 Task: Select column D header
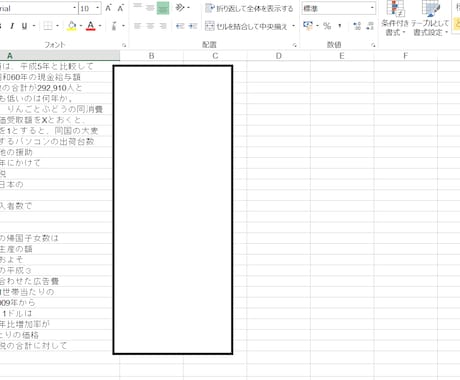(279, 56)
